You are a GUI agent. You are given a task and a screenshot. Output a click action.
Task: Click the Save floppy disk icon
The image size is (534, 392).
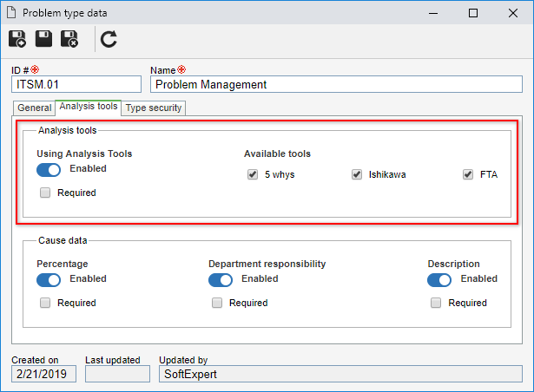(44, 39)
